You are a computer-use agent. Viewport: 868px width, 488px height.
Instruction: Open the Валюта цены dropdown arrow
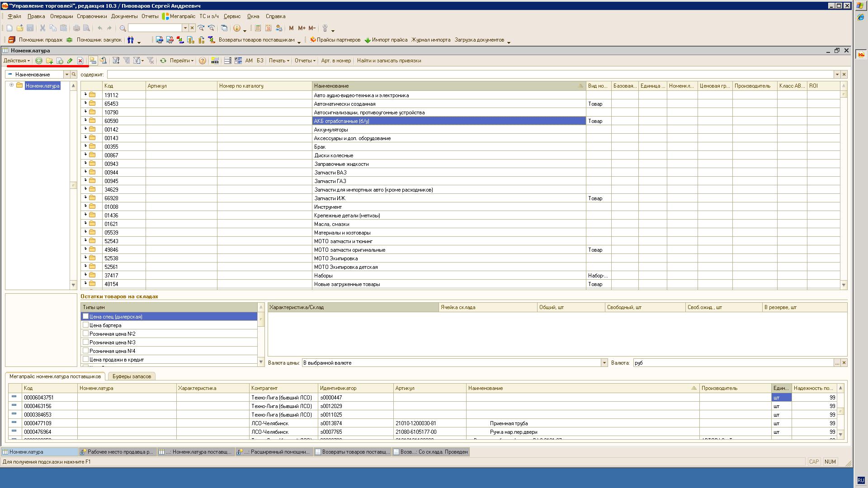point(604,363)
